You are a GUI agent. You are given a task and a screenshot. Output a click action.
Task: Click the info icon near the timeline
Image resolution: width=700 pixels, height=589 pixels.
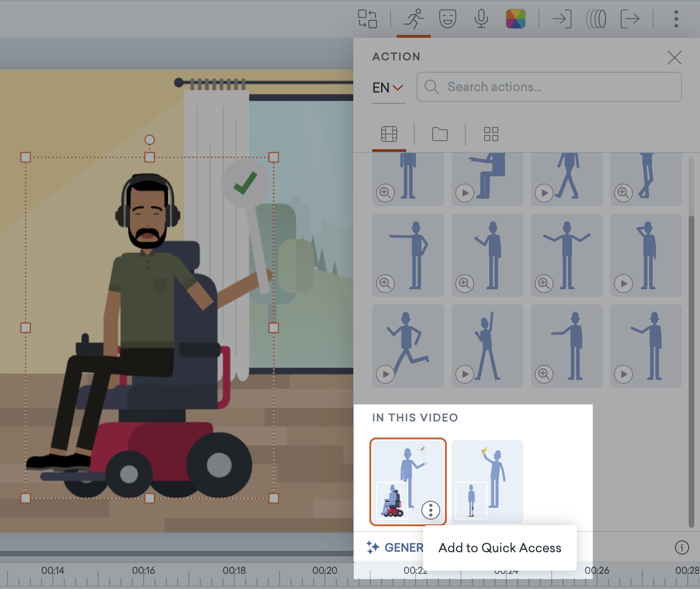click(x=682, y=548)
